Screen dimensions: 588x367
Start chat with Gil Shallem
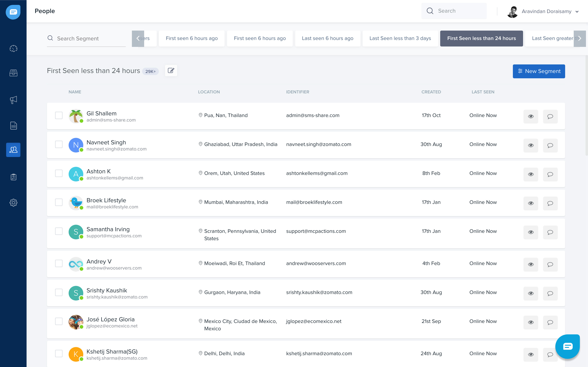(550, 116)
